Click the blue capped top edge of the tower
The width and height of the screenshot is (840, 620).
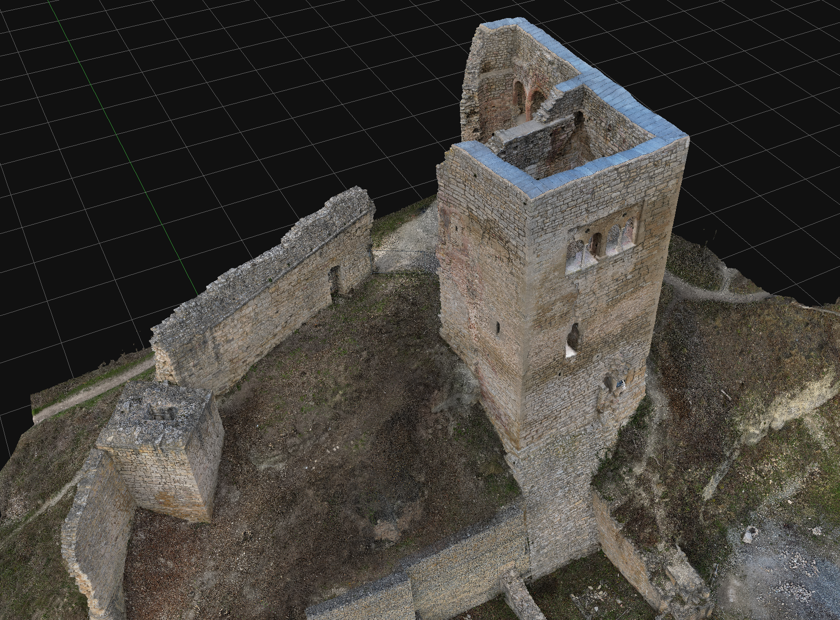point(606,161)
